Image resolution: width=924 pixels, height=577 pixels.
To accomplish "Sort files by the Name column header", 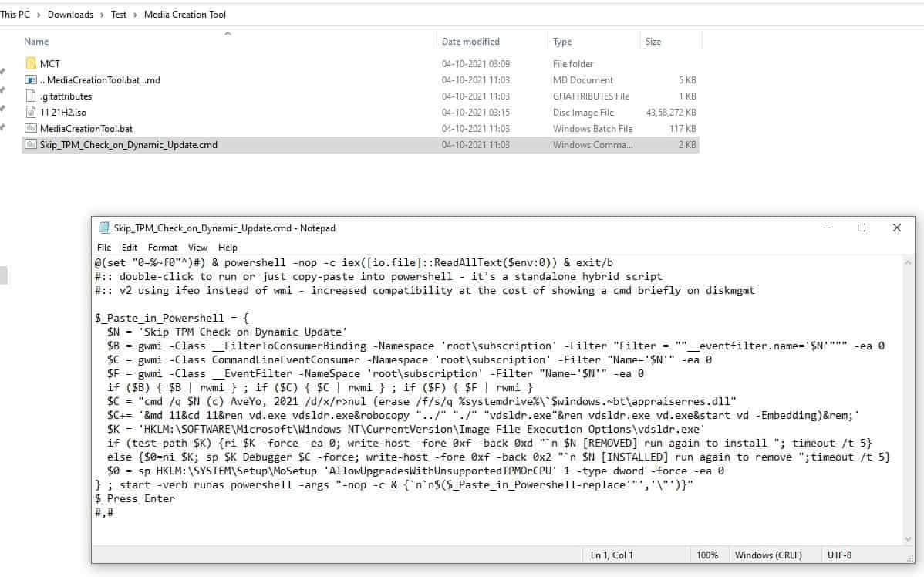I will click(x=36, y=41).
